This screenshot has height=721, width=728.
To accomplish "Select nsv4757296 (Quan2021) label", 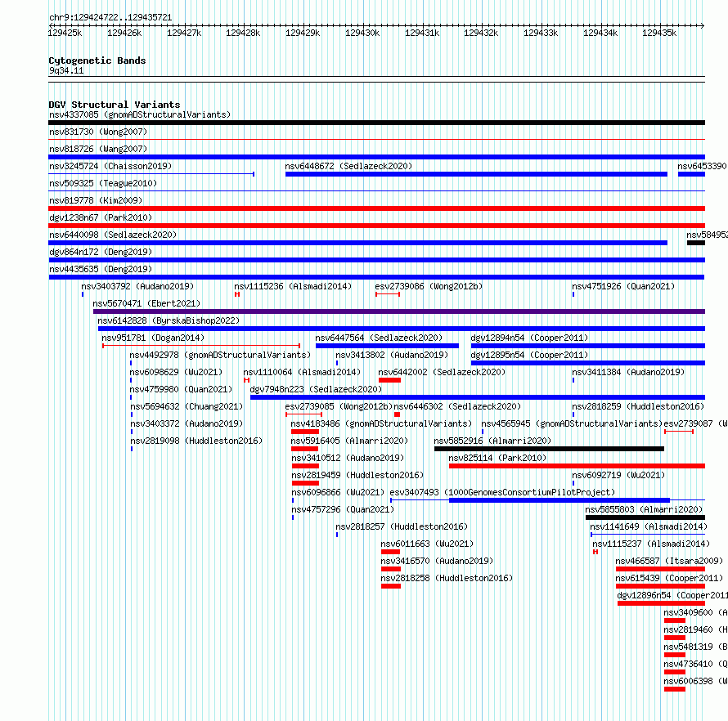I will (343, 509).
